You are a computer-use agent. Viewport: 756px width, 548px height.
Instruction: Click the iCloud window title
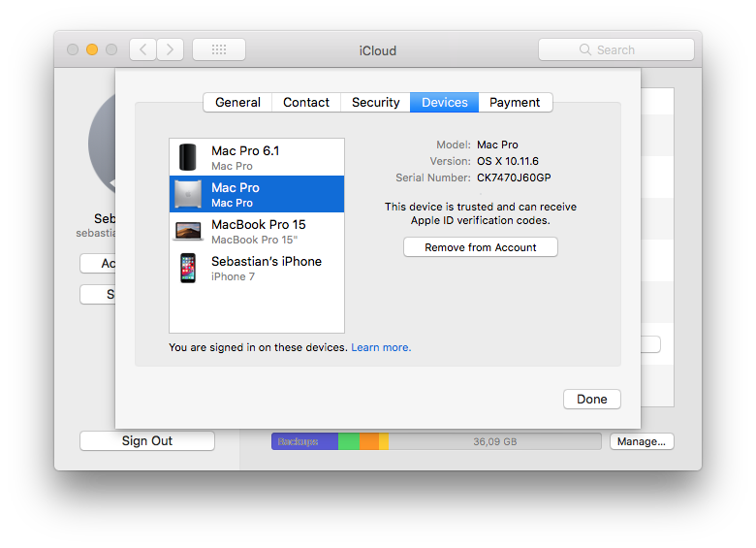378,50
